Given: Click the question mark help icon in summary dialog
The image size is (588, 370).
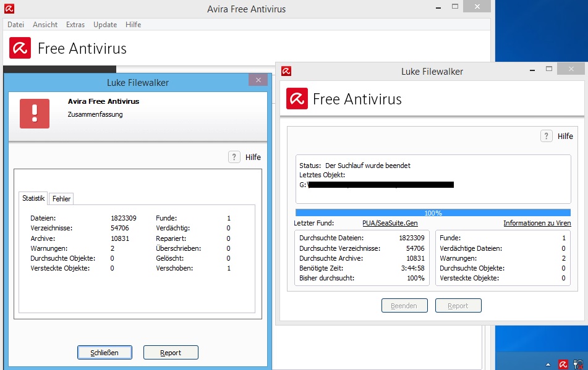Looking at the screenshot, I should [x=234, y=157].
